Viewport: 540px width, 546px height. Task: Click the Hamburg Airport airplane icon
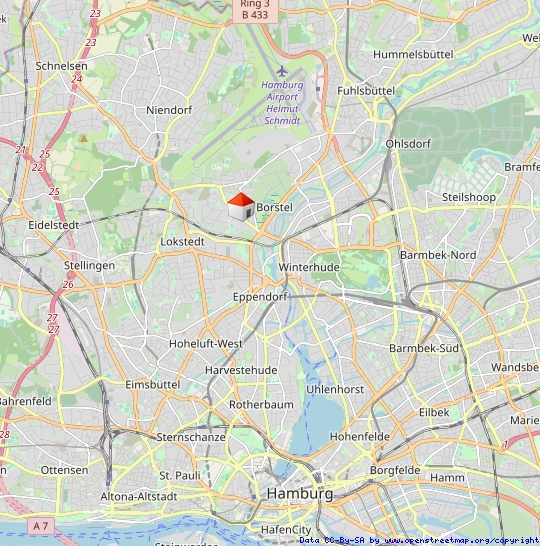[x=282, y=71]
